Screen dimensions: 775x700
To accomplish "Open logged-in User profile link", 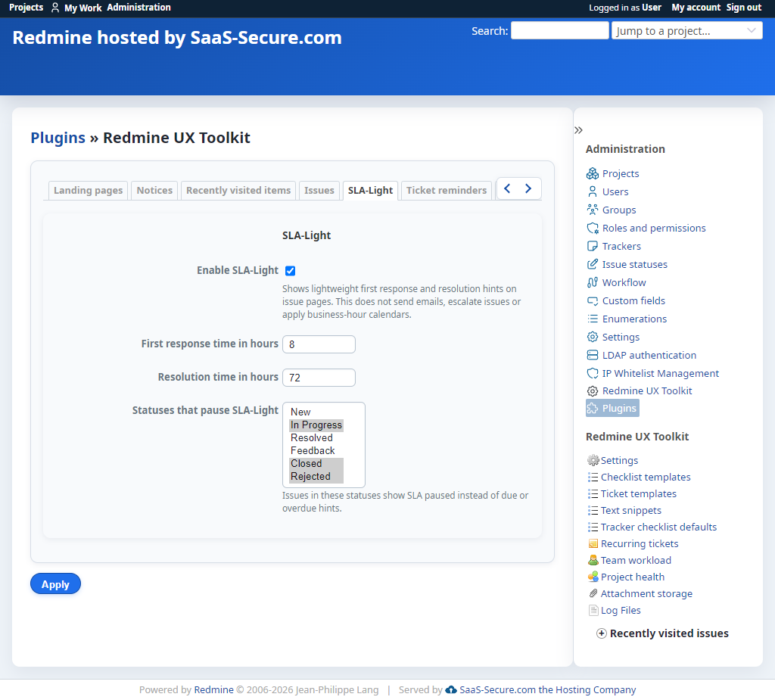I will pos(652,8).
